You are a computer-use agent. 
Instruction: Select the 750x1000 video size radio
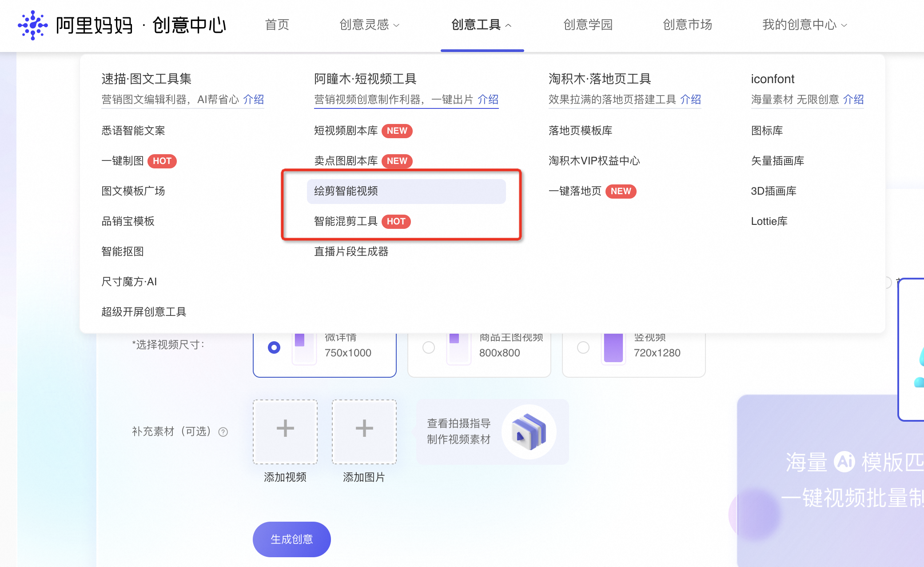click(274, 347)
